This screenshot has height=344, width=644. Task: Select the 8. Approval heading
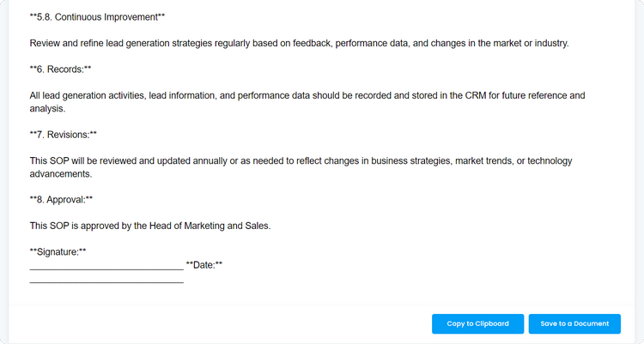click(61, 200)
